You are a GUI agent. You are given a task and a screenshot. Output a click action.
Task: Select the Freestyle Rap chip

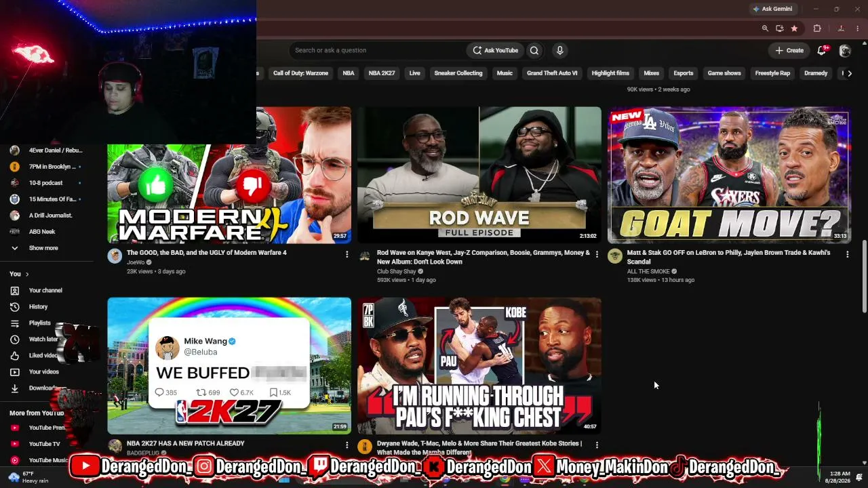772,73
